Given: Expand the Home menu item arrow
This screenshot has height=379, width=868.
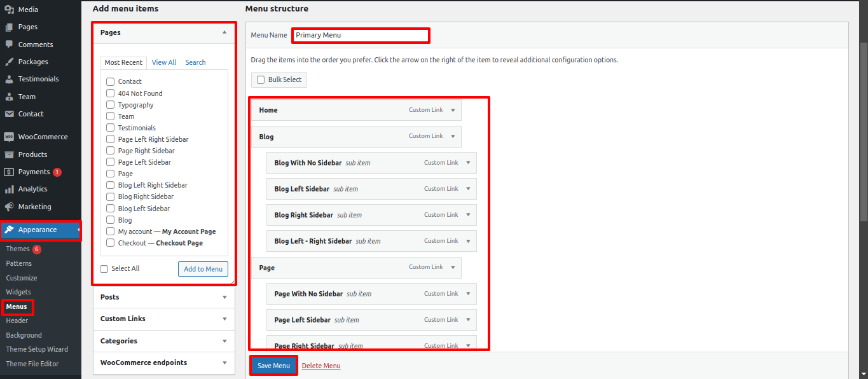Looking at the screenshot, I should [x=453, y=110].
